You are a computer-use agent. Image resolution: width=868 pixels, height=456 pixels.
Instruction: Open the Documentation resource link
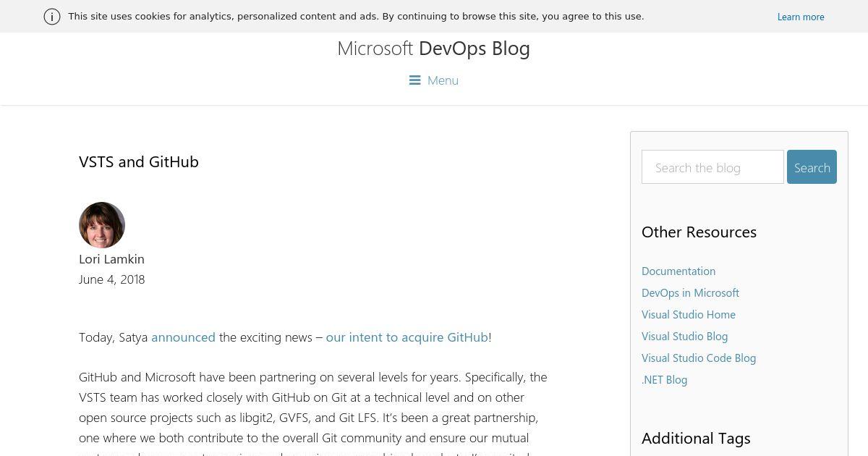(678, 271)
